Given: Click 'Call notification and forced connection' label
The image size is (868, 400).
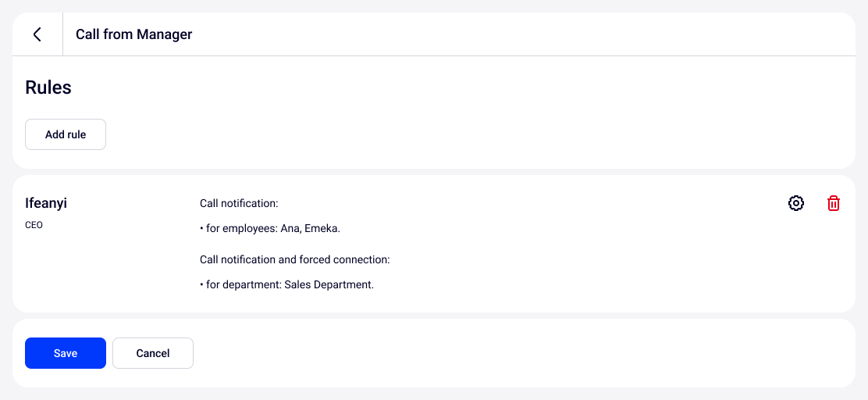Looking at the screenshot, I should [x=294, y=259].
